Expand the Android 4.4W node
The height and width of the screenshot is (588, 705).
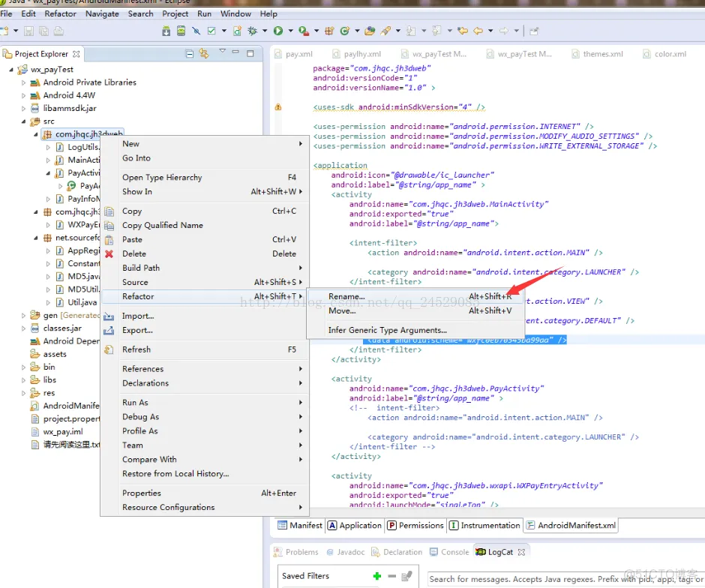23,96
